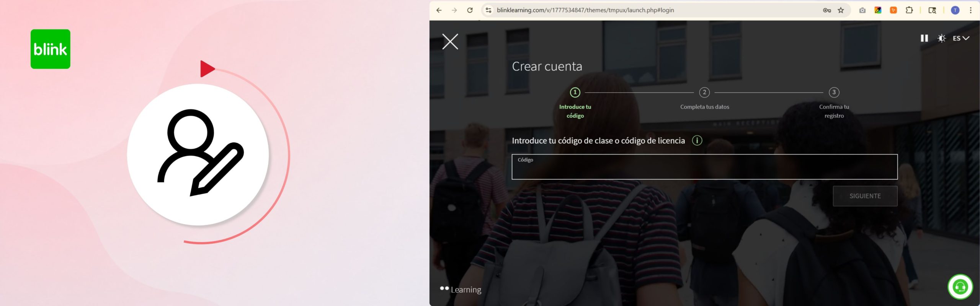The image size is (980, 306).
Task: Click the Learning logo
Action: click(461, 290)
